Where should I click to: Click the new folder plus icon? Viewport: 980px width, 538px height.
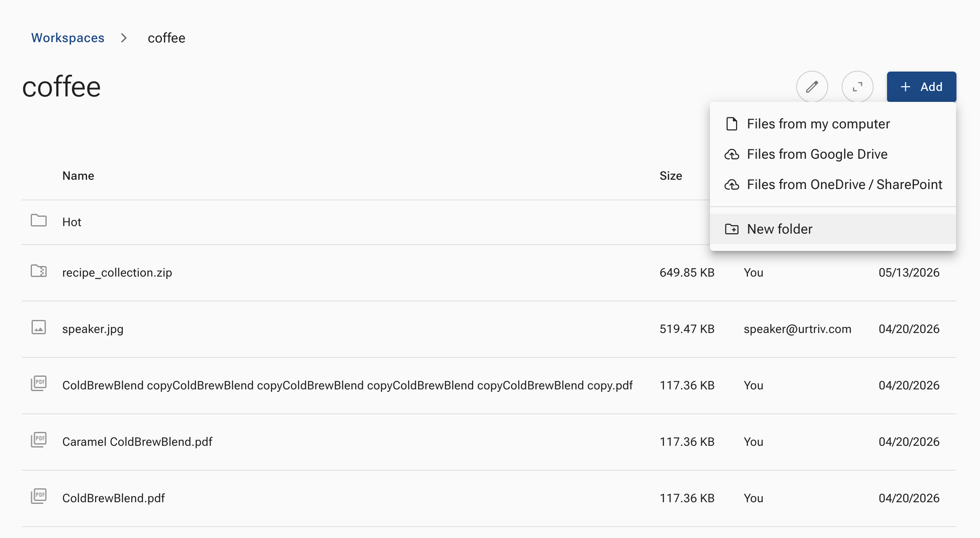[732, 229]
